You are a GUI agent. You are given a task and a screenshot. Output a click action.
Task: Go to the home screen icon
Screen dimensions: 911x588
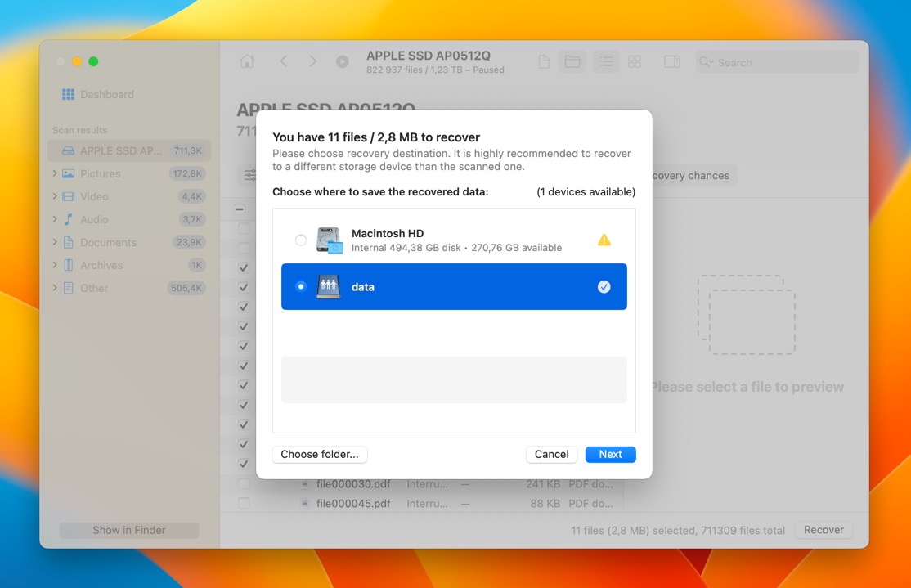pos(247,61)
